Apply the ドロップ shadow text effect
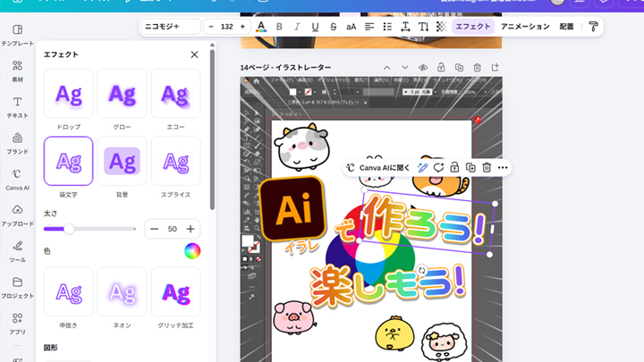Screen dimensions: 644x362 (68, 94)
